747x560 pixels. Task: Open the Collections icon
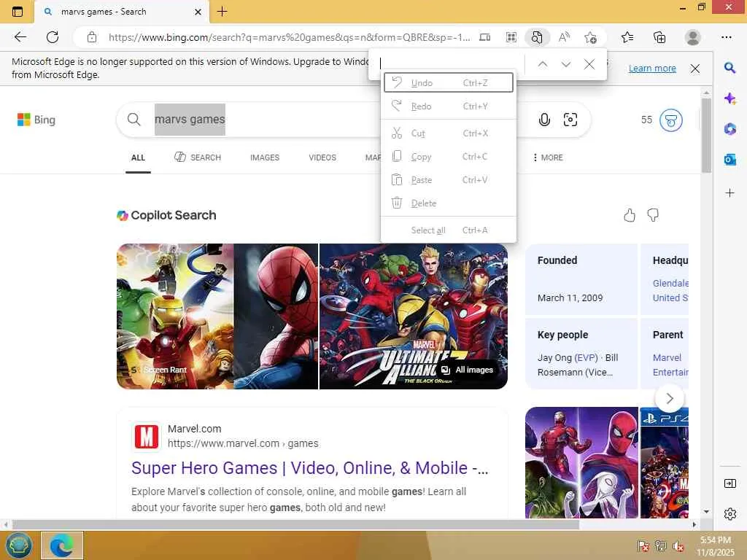[659, 37]
